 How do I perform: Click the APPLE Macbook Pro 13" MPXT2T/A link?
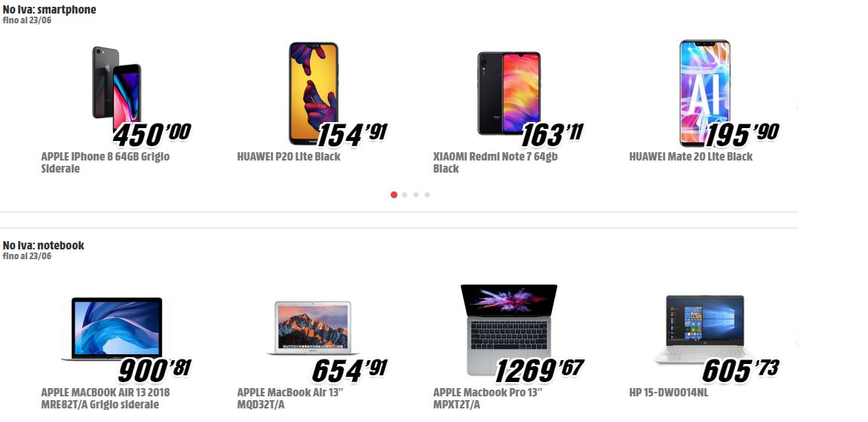[487, 398]
